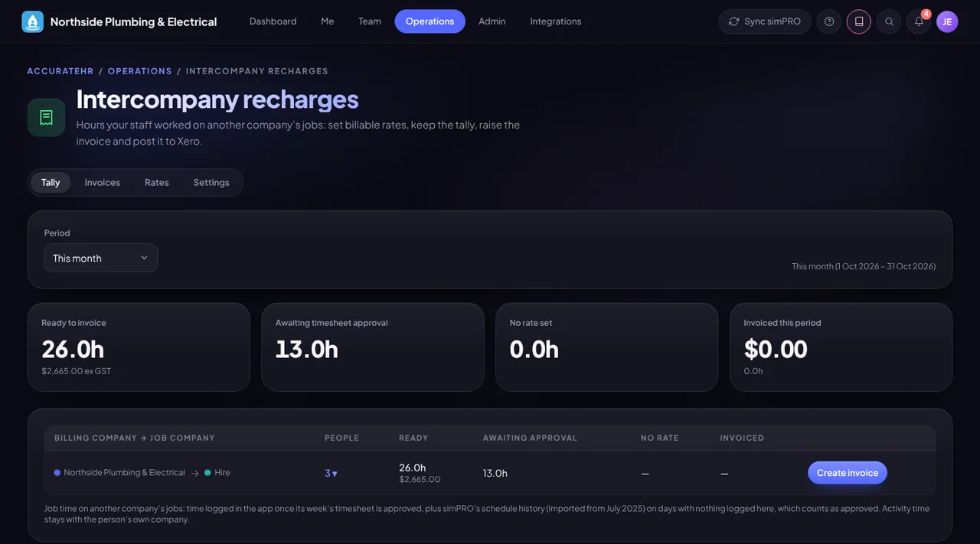Open the JE user avatar menu

[947, 21]
